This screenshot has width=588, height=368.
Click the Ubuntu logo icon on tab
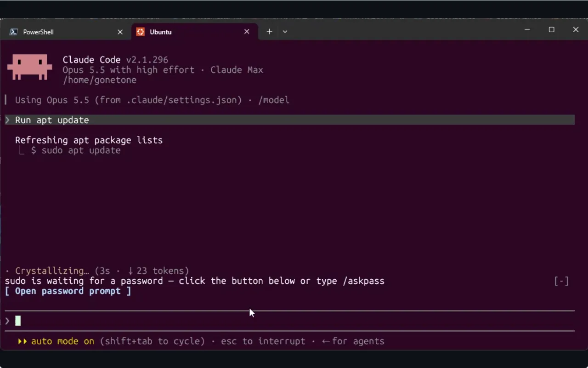[141, 32]
